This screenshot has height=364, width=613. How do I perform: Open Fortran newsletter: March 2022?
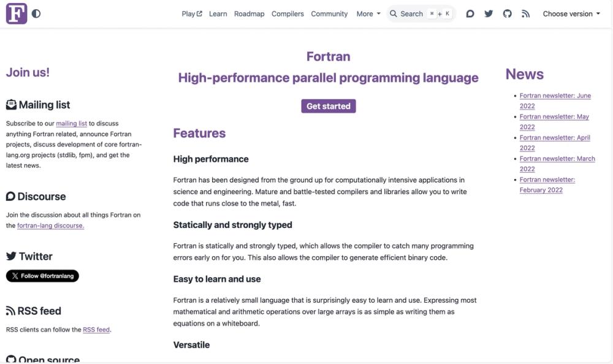(557, 164)
